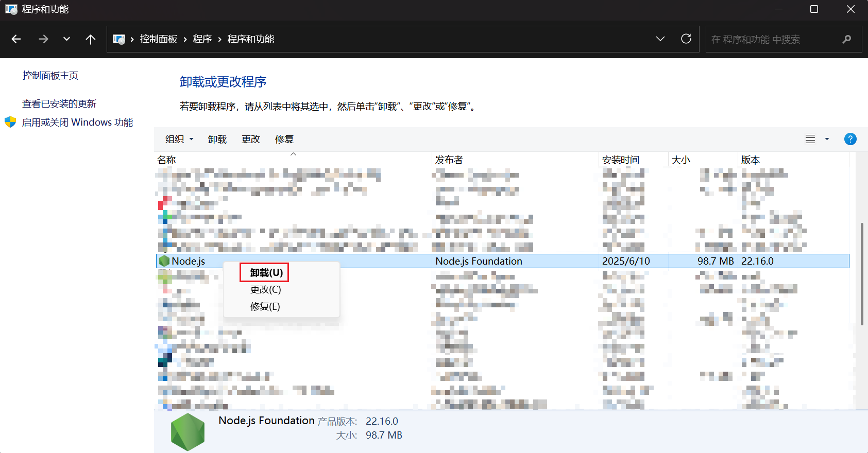
Task: Click Node.js Foundation publisher cell
Action: pyautogui.click(x=479, y=261)
